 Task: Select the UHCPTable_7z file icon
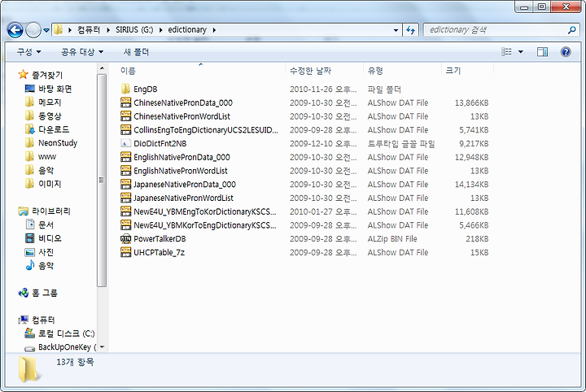click(x=125, y=252)
